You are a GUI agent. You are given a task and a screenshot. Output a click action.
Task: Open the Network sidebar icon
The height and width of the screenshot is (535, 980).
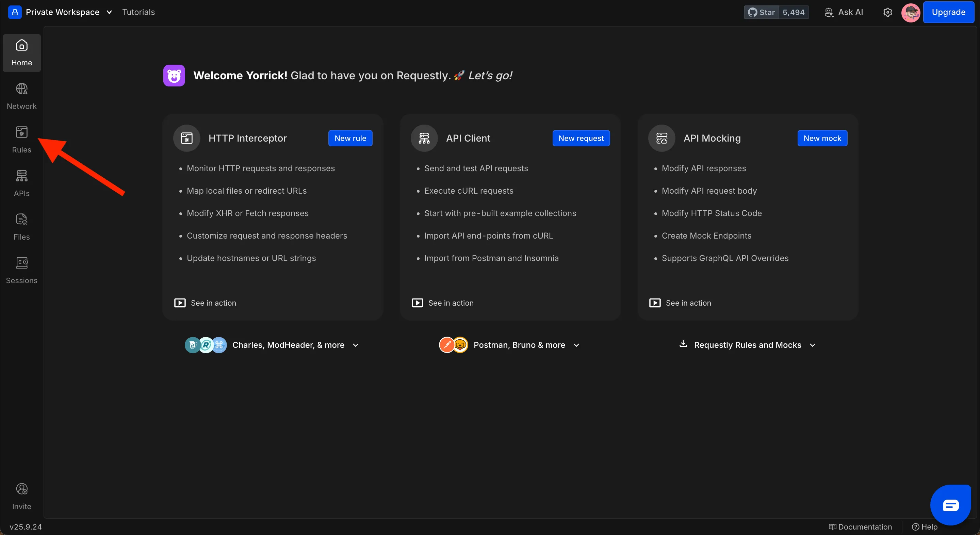22,96
